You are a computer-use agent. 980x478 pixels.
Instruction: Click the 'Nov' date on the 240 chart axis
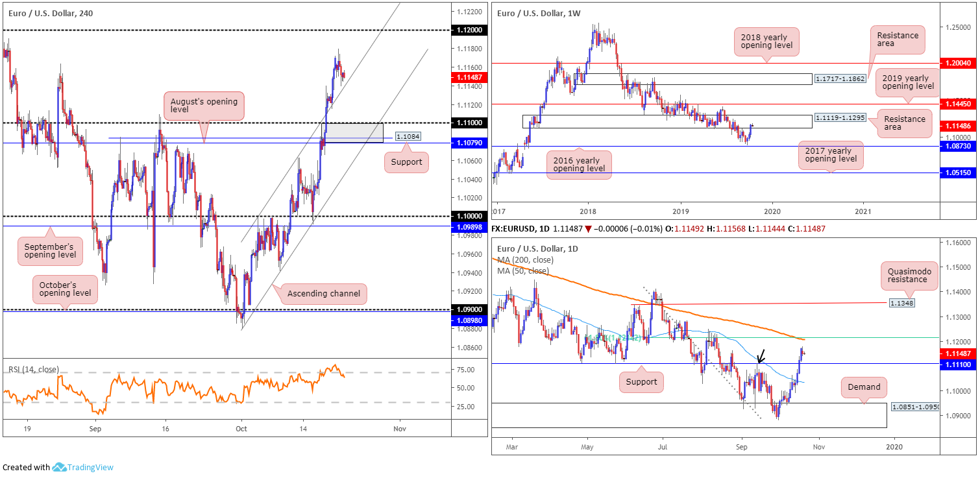[x=400, y=429]
